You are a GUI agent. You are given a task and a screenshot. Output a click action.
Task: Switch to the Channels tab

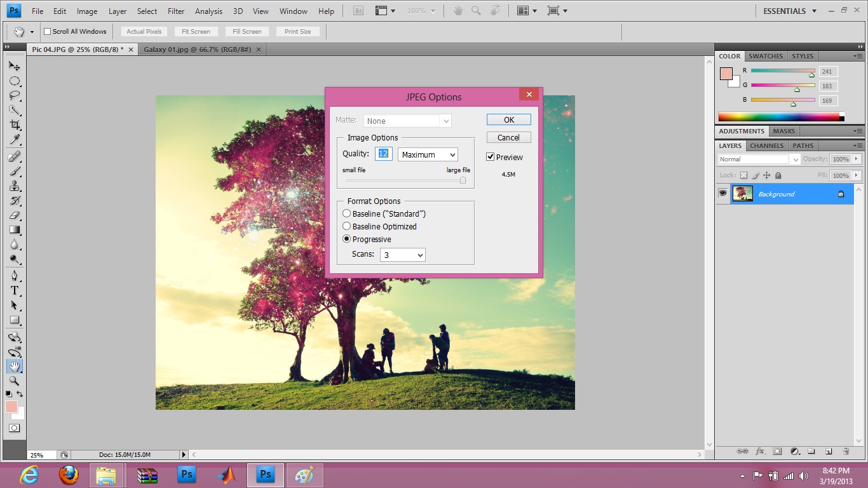tap(766, 146)
